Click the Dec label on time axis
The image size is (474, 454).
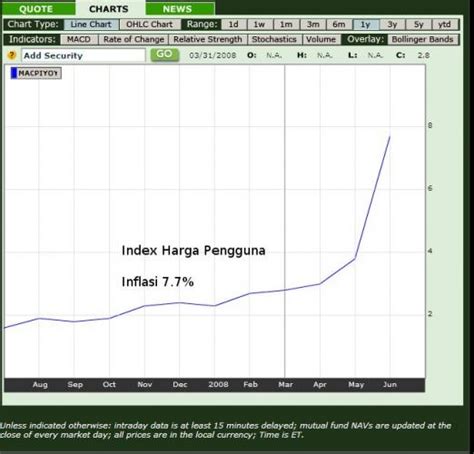coord(180,385)
